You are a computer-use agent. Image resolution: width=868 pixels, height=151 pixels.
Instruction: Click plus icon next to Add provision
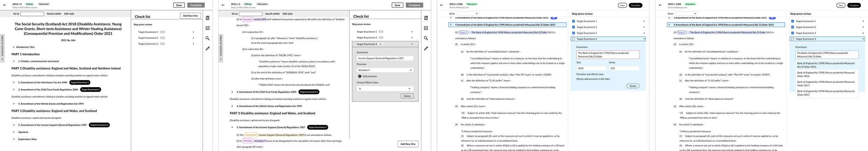point(360,76)
